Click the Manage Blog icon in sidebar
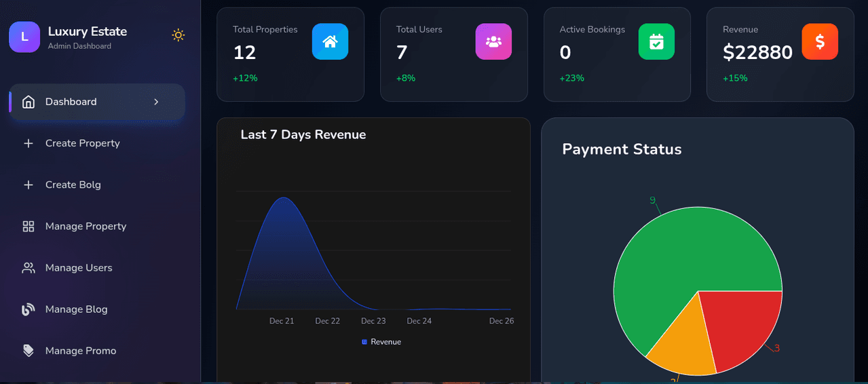Screen dimensions: 868x384 (x=29, y=309)
